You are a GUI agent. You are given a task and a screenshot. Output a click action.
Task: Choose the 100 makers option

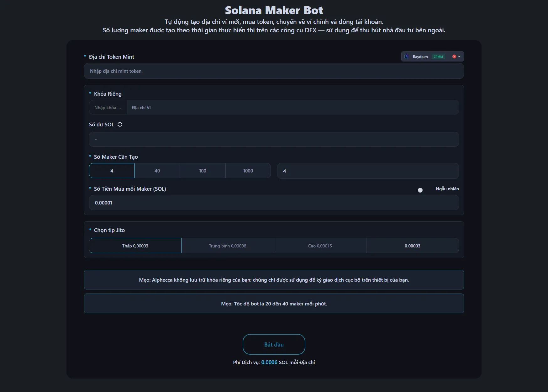203,171
